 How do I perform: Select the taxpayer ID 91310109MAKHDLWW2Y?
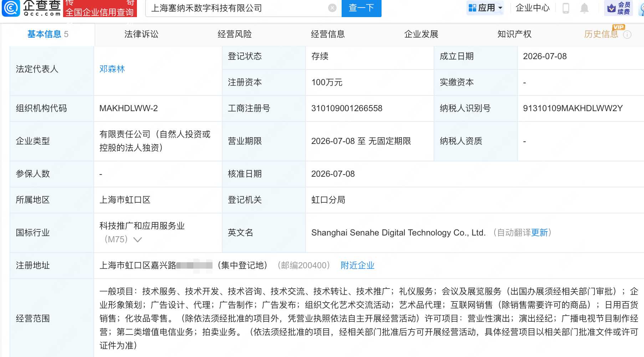pos(573,108)
